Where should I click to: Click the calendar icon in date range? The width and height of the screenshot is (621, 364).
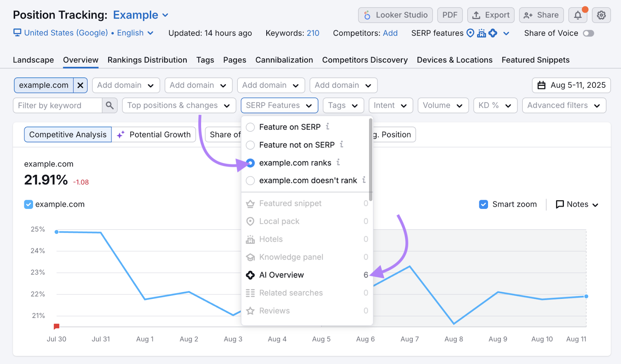(x=541, y=85)
